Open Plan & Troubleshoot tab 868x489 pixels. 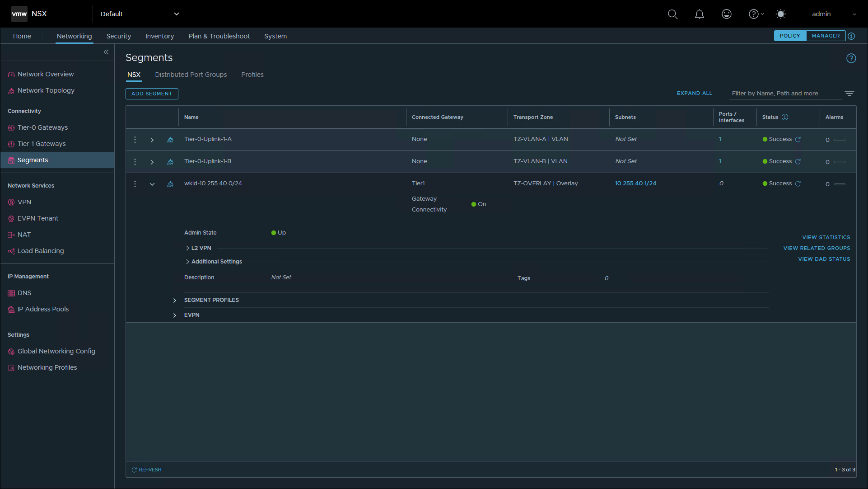click(219, 36)
